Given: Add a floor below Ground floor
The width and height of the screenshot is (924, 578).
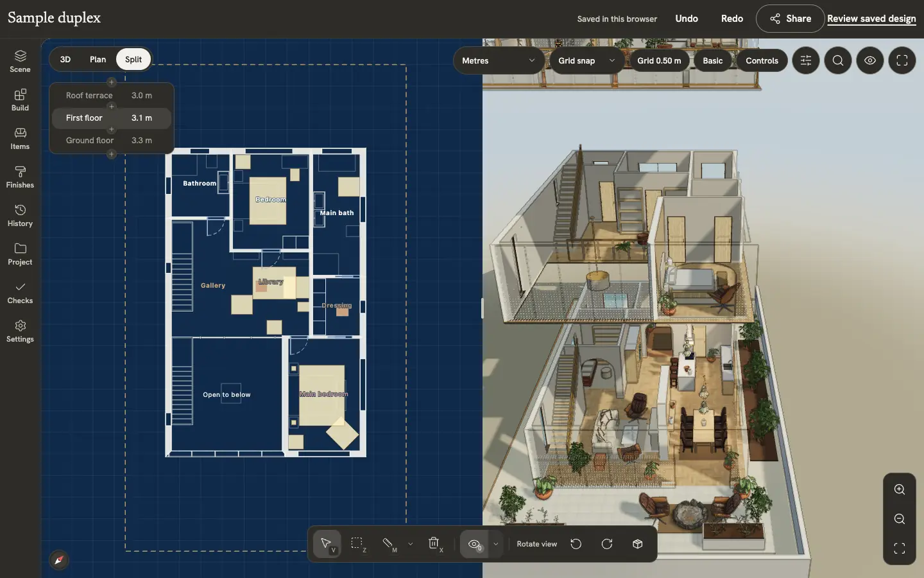Looking at the screenshot, I should pos(111,154).
